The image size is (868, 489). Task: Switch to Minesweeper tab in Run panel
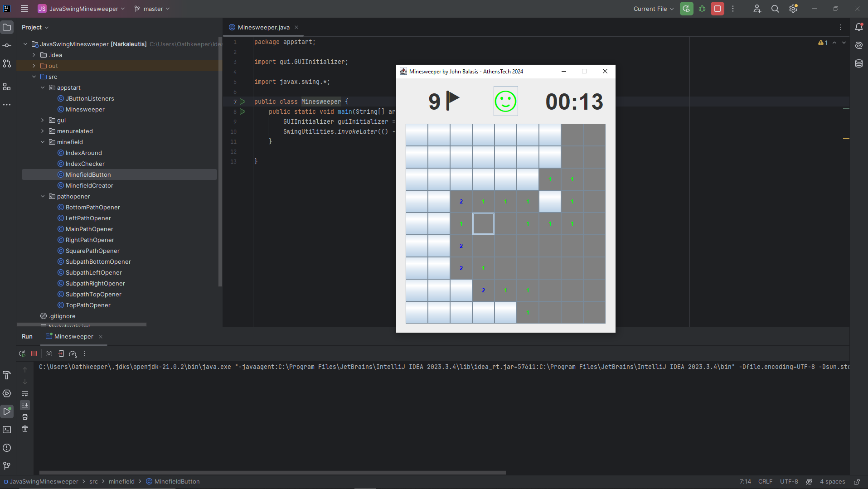coord(73,336)
